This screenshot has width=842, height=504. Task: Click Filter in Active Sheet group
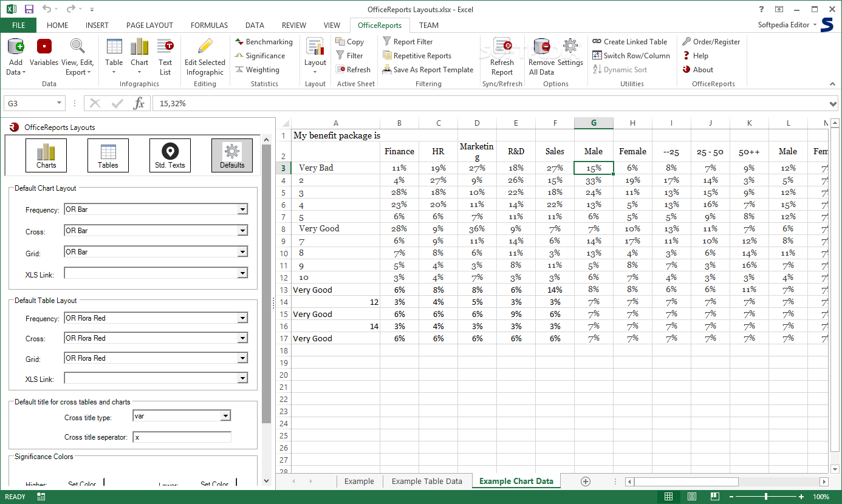coord(349,56)
